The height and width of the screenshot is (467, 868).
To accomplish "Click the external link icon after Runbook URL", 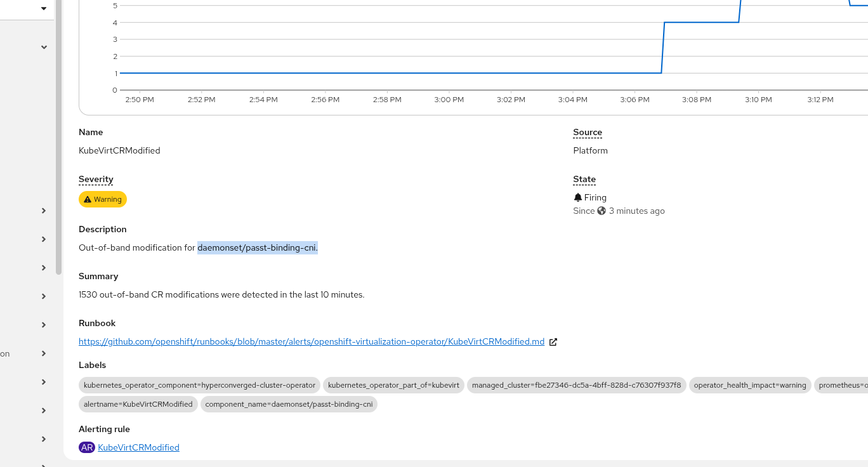I will pos(553,342).
